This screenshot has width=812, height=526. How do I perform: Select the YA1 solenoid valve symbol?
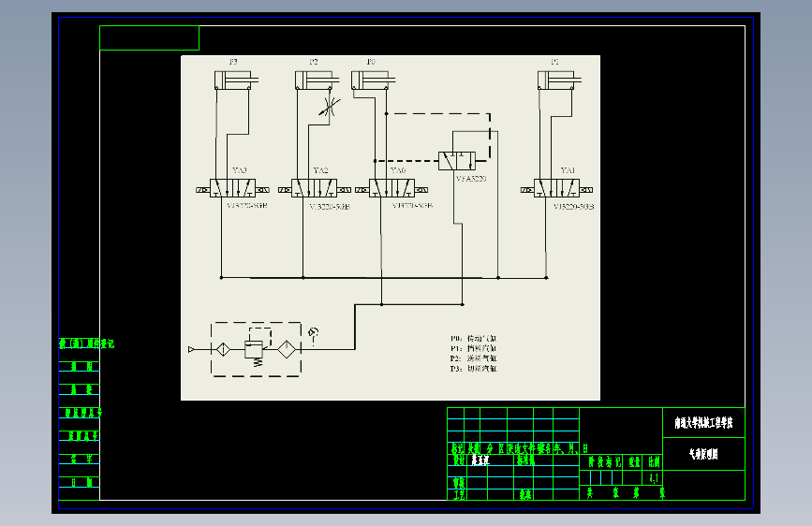point(556,188)
